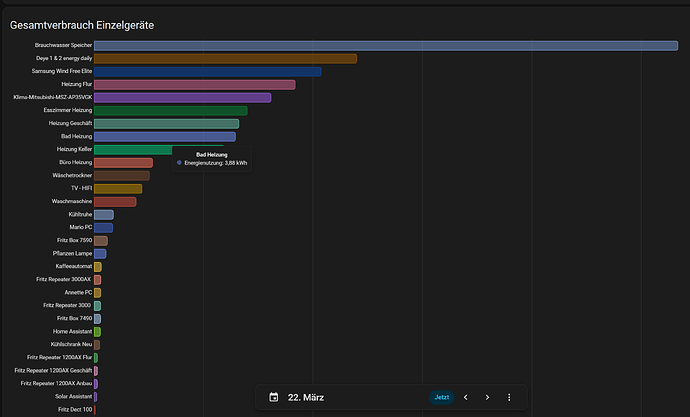Click the Waschmaschine bar
Screen dimensions: 690x417
coord(115,201)
